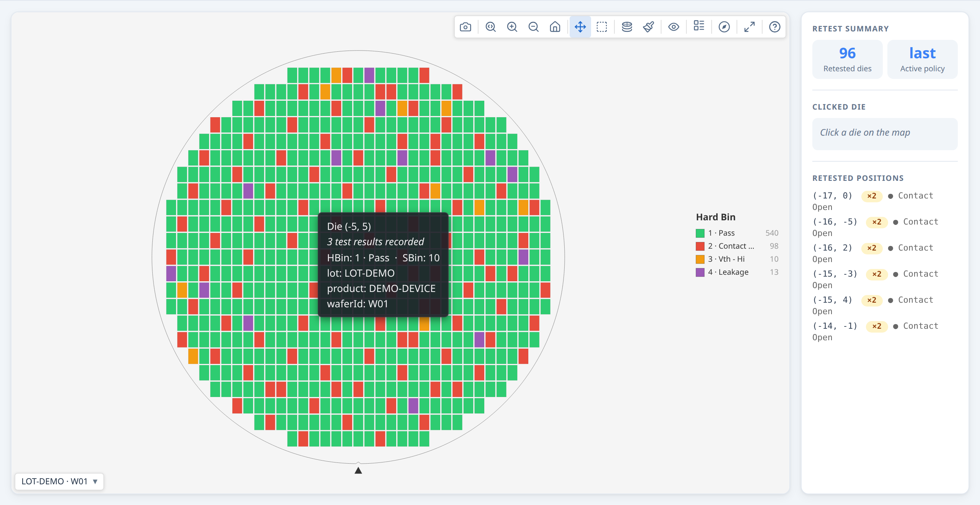The height and width of the screenshot is (505, 980).
Task: Click the 'RETESTED POSITIONS' heading
Action: [858, 178]
